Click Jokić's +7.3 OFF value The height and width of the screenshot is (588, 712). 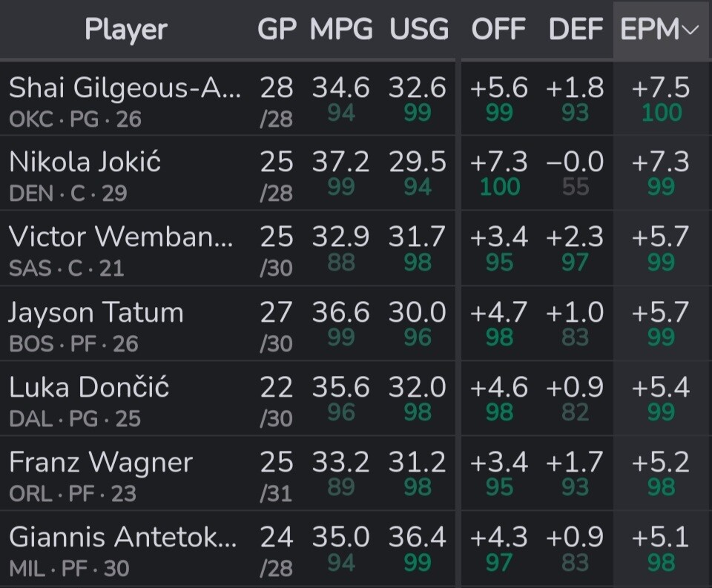point(498,162)
